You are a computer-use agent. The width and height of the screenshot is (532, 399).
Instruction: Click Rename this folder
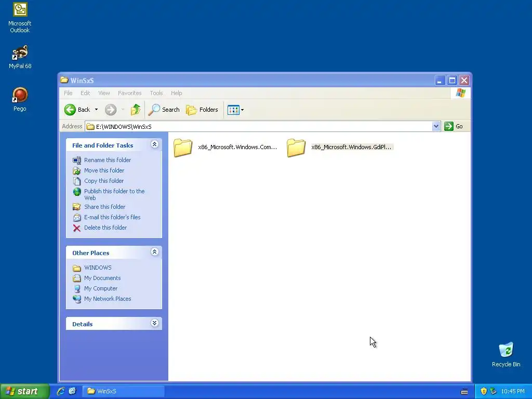[107, 160]
